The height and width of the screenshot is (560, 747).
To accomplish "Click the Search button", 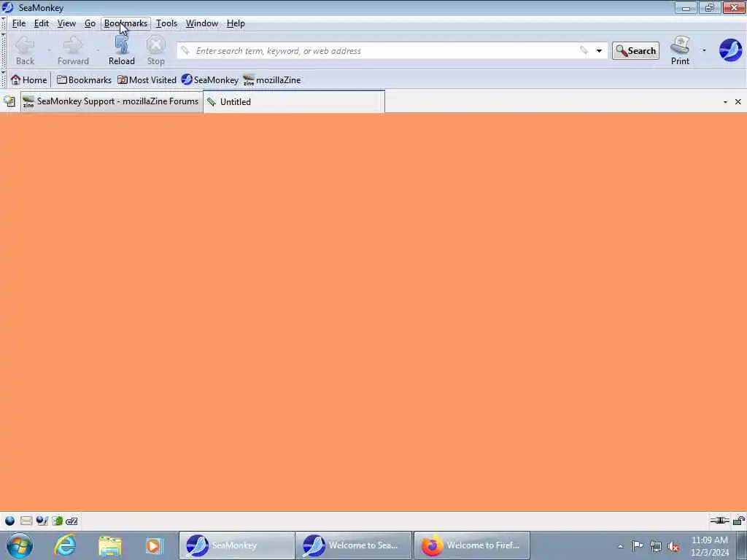I will (x=635, y=51).
